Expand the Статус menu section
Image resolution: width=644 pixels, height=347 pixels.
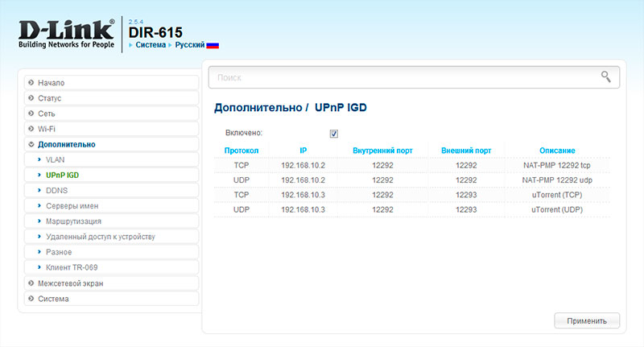(x=49, y=98)
